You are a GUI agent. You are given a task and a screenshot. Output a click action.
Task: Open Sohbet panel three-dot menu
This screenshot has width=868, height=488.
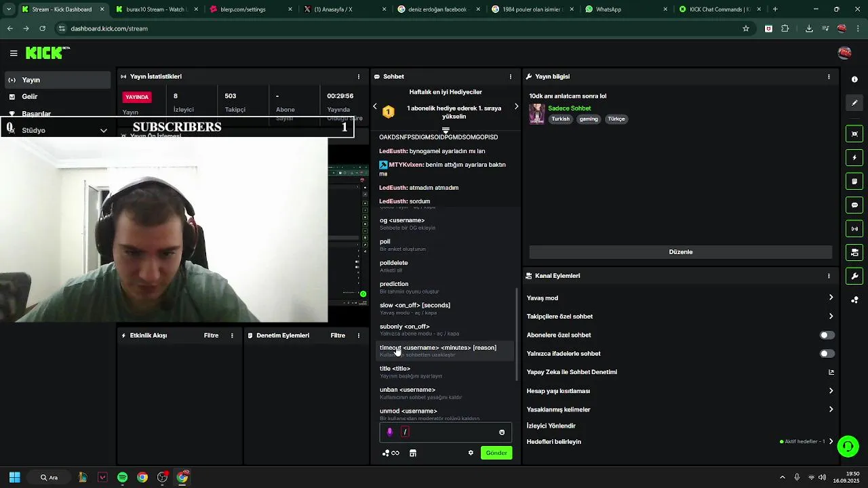(511, 77)
